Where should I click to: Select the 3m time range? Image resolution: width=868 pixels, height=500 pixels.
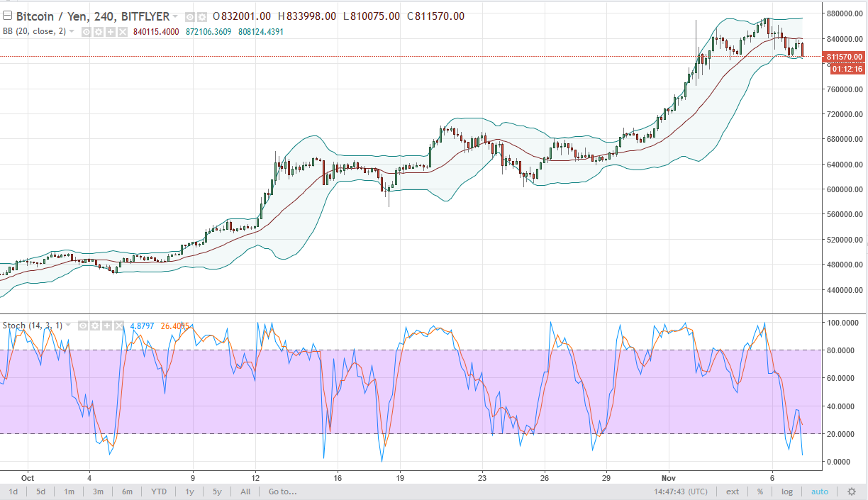pyautogui.click(x=98, y=491)
